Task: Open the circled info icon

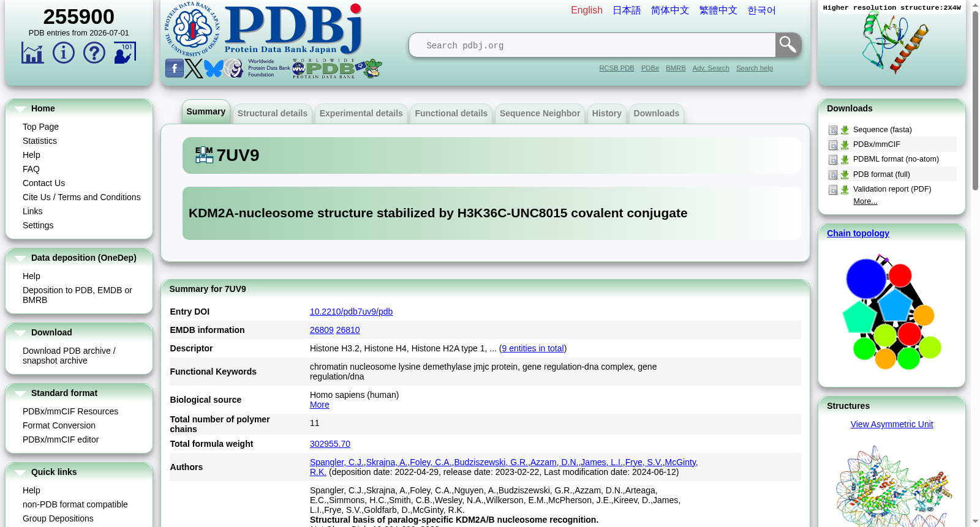Action: pos(63,53)
